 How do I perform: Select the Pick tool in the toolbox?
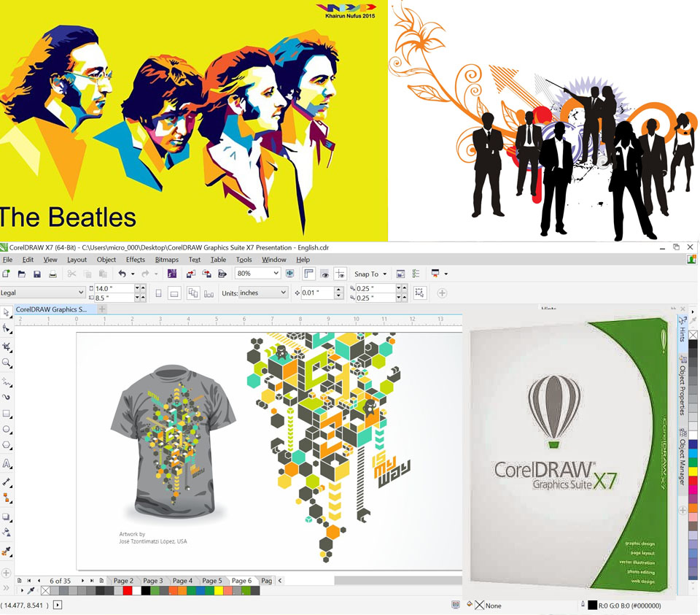[7, 312]
